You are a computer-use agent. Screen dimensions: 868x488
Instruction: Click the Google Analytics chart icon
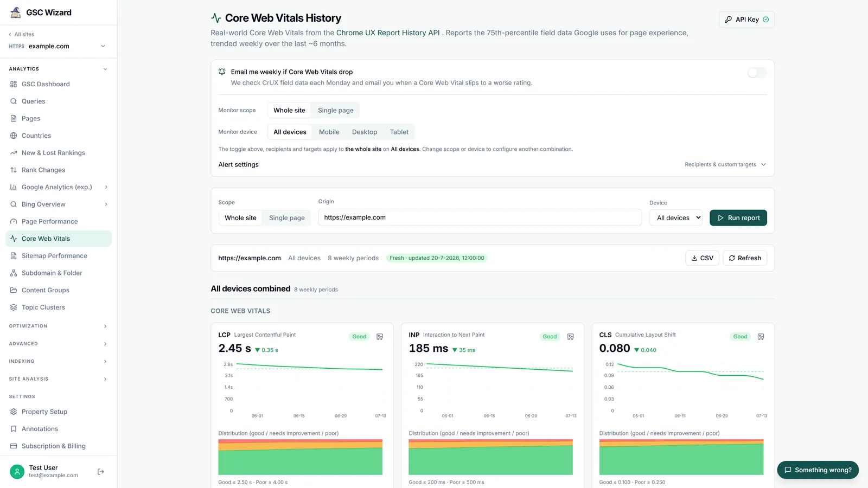coord(14,187)
